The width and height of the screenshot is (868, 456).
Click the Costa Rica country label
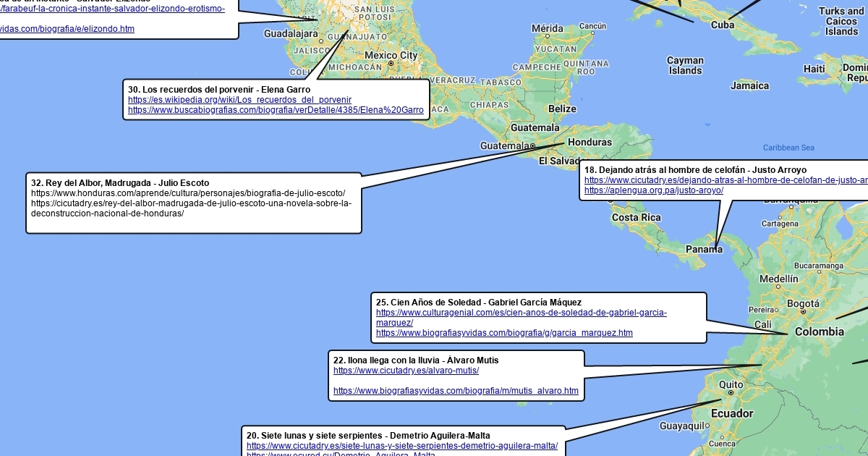click(637, 217)
